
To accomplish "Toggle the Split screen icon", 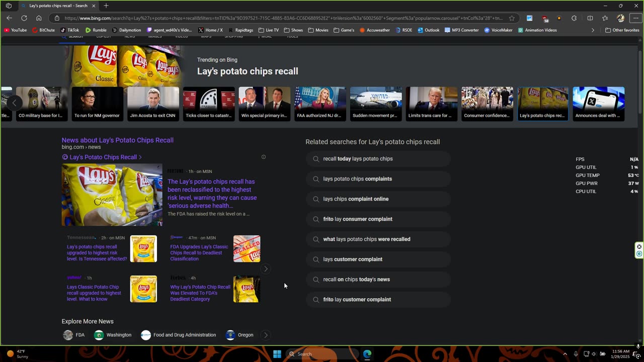I will (x=590, y=18).
